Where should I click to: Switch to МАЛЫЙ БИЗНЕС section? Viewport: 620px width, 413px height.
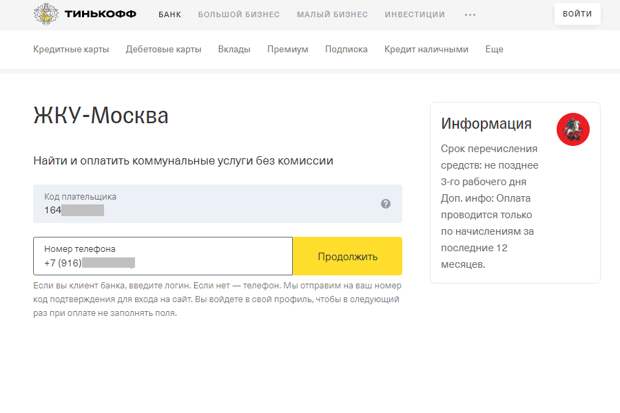pyautogui.click(x=332, y=15)
